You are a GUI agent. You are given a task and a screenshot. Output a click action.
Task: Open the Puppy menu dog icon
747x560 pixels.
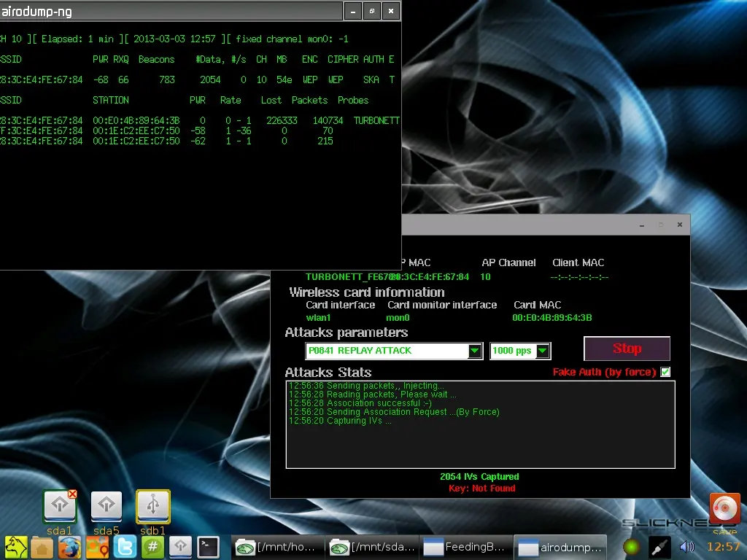coord(16,547)
